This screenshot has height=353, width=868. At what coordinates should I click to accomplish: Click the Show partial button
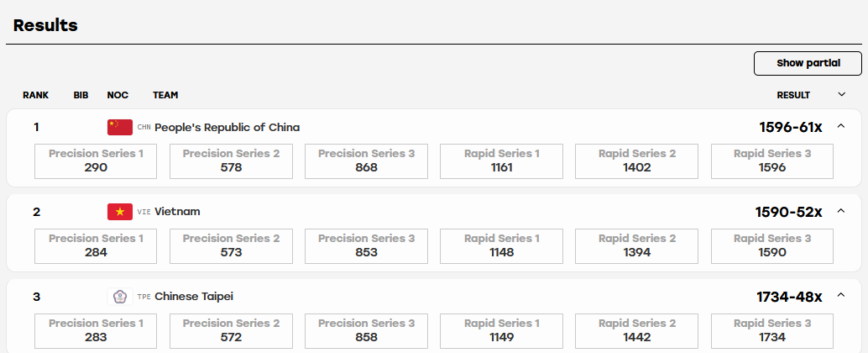808,63
